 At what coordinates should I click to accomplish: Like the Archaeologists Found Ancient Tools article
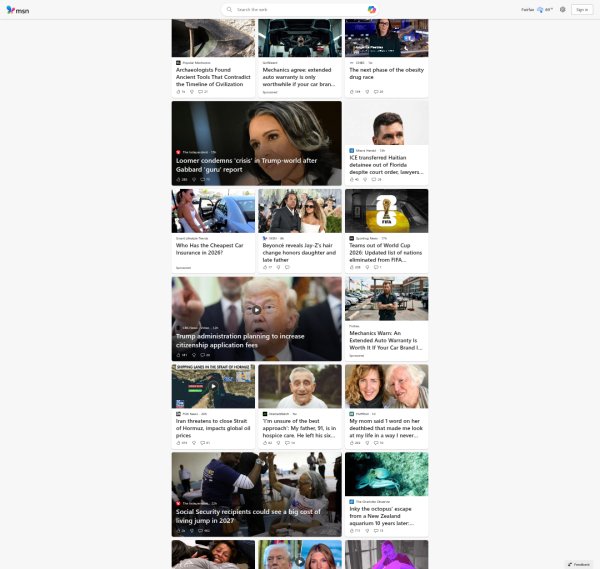tap(178, 92)
